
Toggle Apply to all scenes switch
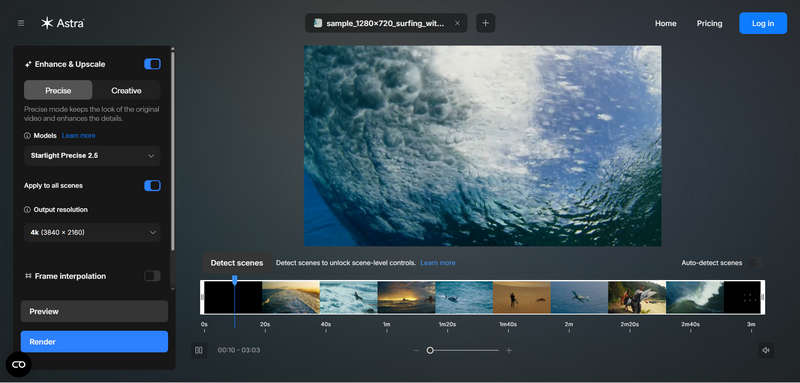click(x=153, y=186)
